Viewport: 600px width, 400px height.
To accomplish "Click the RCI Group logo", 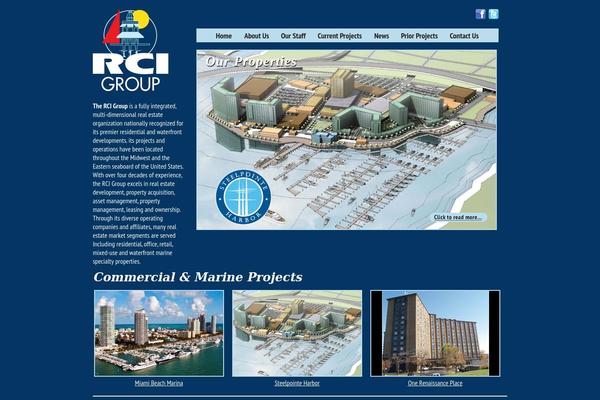I will point(130,51).
